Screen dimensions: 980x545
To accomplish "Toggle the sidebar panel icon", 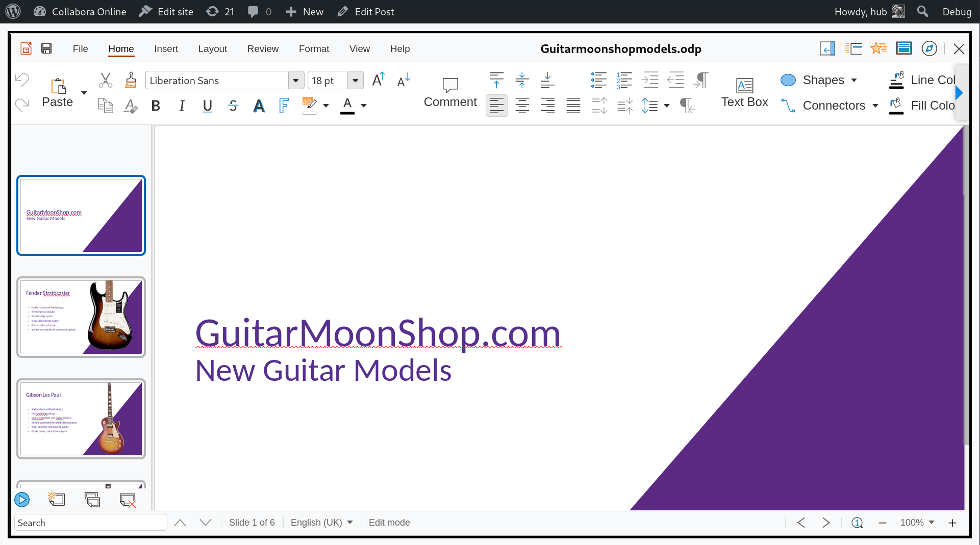I will coord(827,49).
